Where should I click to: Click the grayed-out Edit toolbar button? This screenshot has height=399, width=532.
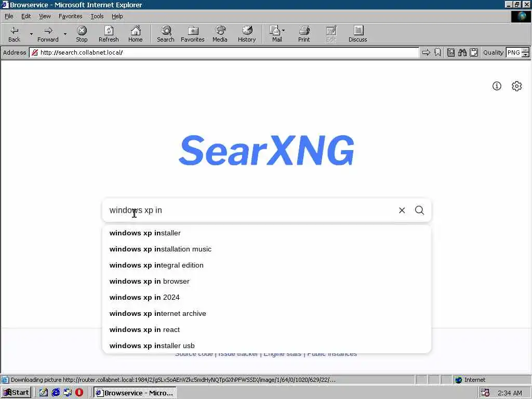(x=331, y=34)
